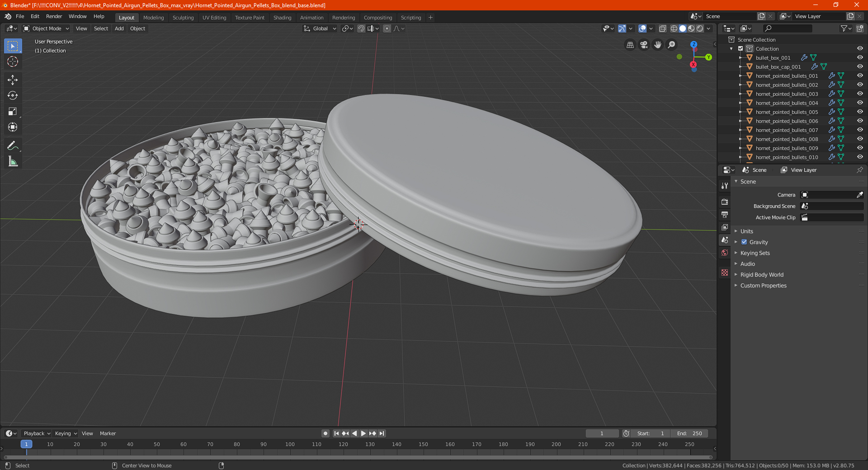Toggle viewport gizmos

622,28
